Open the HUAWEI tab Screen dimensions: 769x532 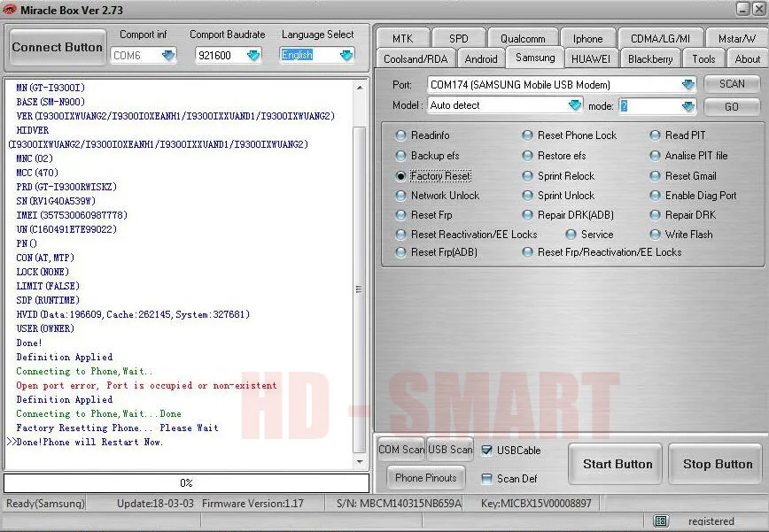[591, 58]
